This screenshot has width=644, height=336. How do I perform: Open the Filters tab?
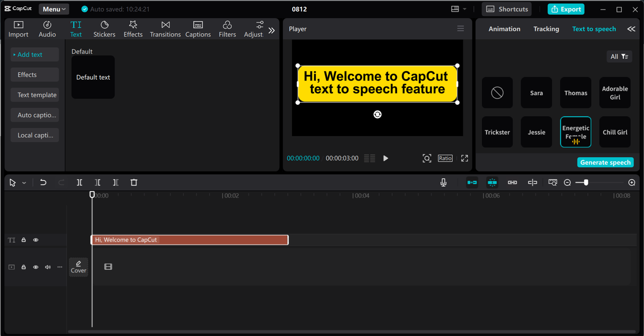click(227, 29)
